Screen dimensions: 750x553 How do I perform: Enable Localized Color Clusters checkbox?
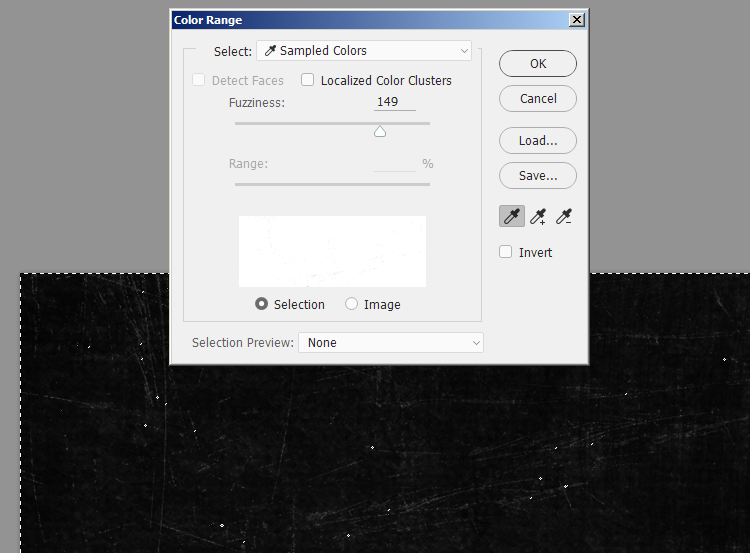[308, 80]
